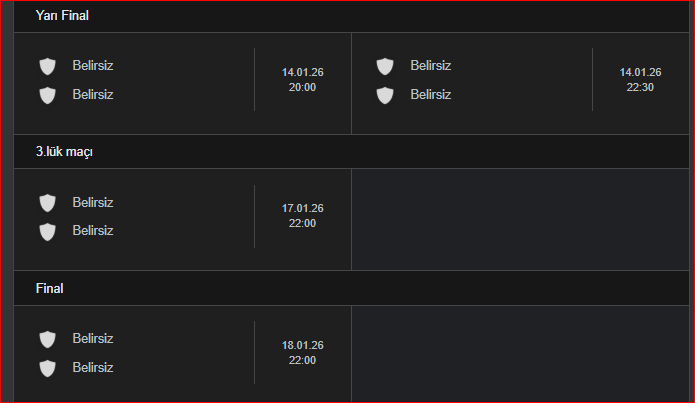Open the first Belirsiz team in the 20:00 semifinal
Viewport: 695px width, 403px height.
pyautogui.click(x=93, y=66)
